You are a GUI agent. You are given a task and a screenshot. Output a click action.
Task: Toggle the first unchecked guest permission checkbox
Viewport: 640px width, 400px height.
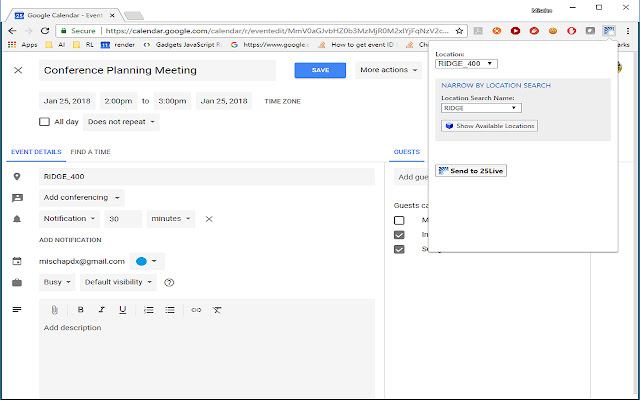[399, 220]
